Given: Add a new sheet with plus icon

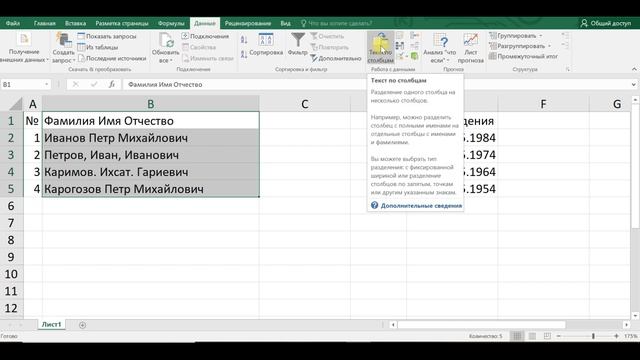Looking at the screenshot, I should click(82, 325).
